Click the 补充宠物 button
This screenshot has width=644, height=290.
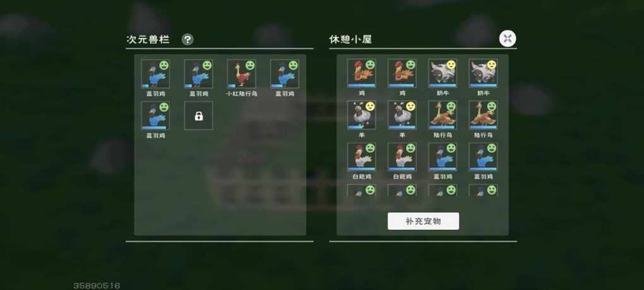(x=423, y=221)
